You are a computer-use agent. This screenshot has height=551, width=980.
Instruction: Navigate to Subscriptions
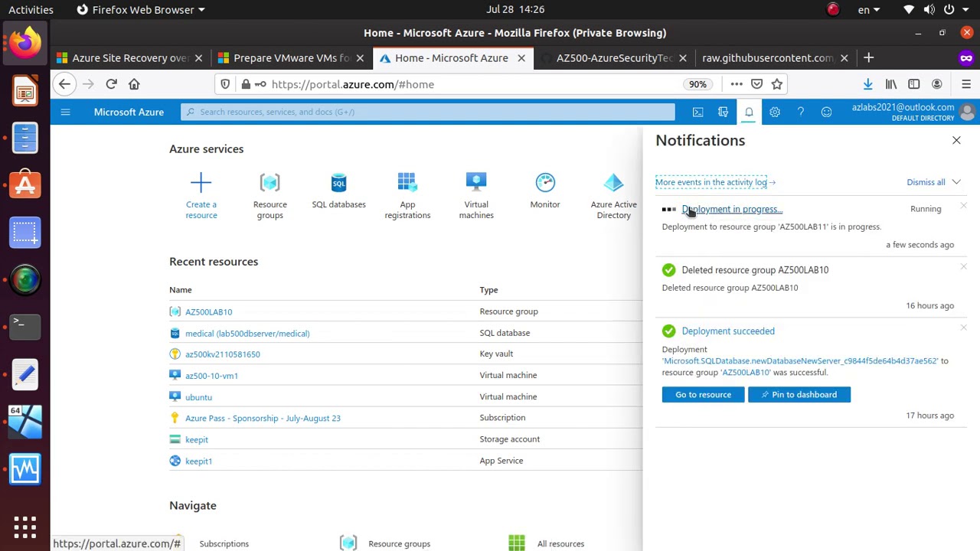pos(224,543)
